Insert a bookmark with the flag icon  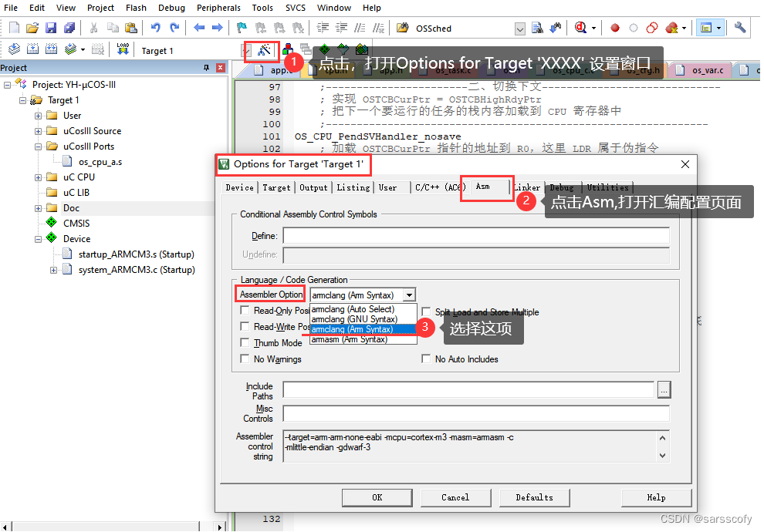click(242, 28)
